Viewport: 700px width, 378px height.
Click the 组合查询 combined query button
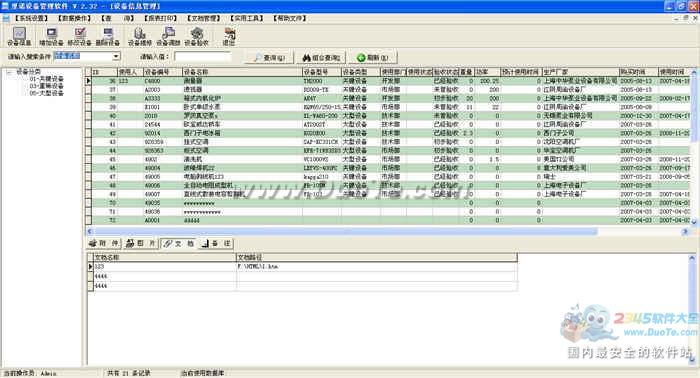[321, 58]
